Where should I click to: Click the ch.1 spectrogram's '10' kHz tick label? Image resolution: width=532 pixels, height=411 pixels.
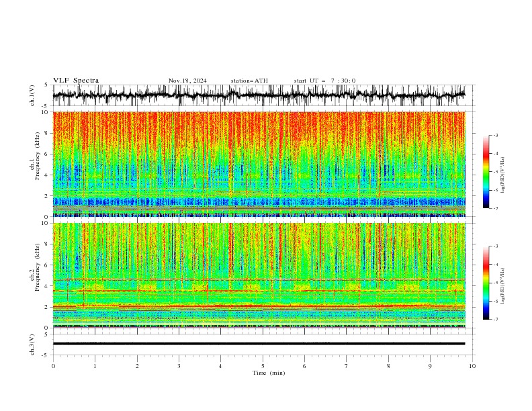point(46,112)
